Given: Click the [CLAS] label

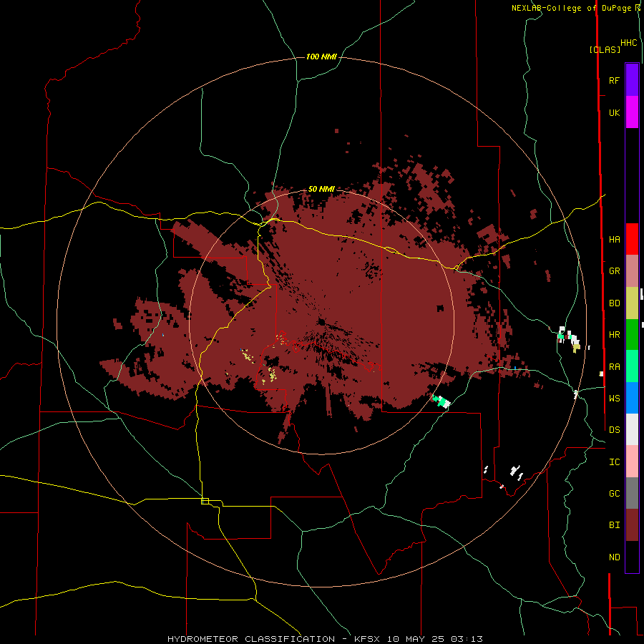Looking at the screenshot, I should 605,49.
